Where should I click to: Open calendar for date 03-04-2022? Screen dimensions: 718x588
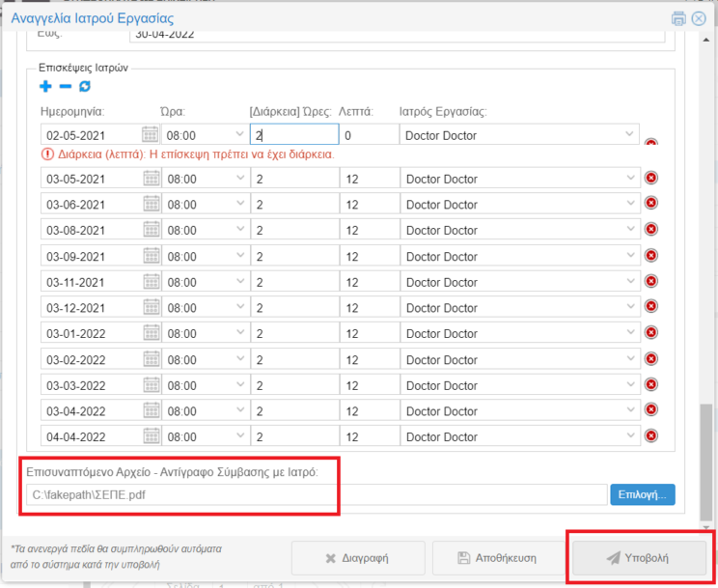click(152, 410)
